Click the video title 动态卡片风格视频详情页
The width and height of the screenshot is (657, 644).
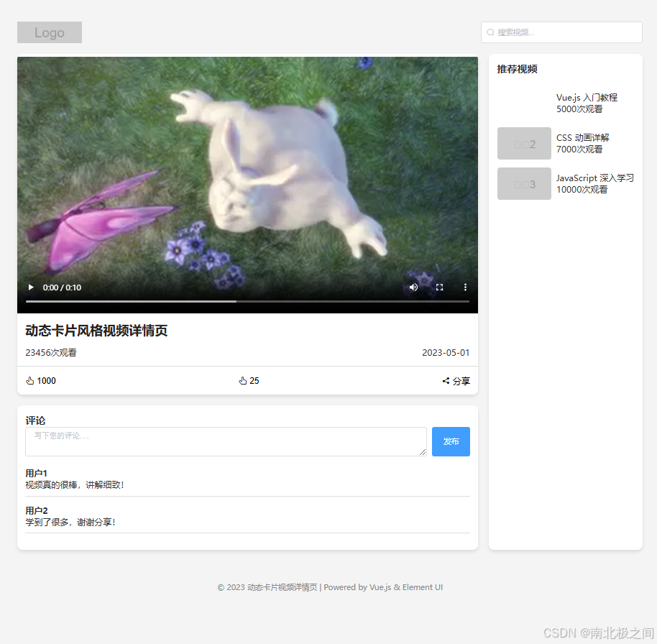(x=96, y=331)
